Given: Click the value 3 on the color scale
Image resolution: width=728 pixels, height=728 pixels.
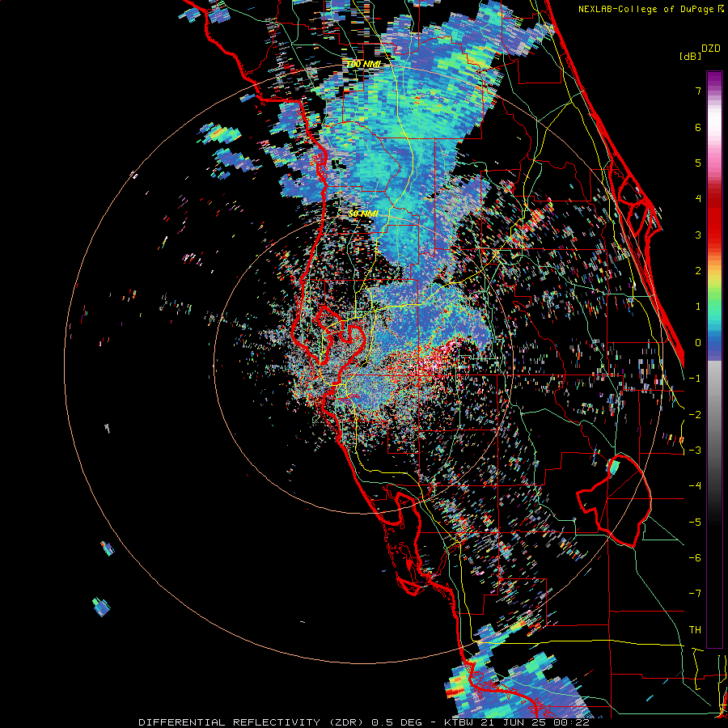Looking at the screenshot, I should click(x=698, y=235).
